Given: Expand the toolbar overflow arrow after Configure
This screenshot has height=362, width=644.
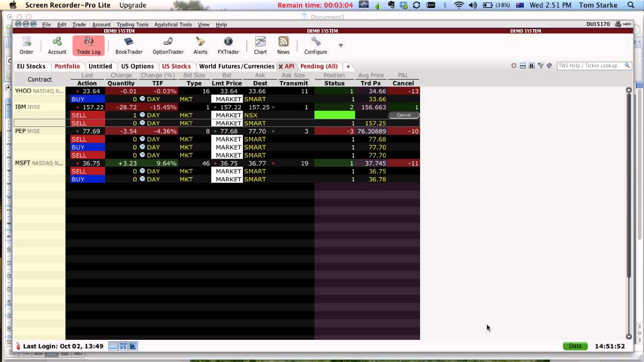Looking at the screenshot, I should pyautogui.click(x=341, y=46).
